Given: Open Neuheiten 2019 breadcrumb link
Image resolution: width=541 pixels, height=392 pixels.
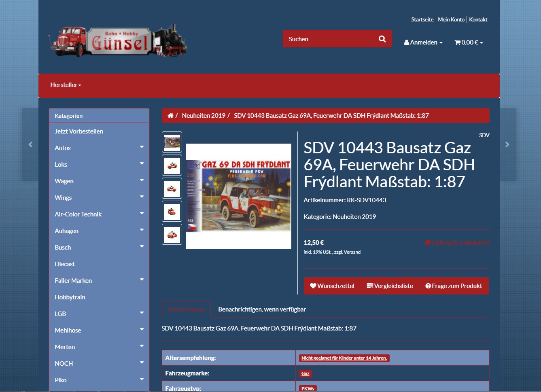Looking at the screenshot, I should tap(204, 116).
